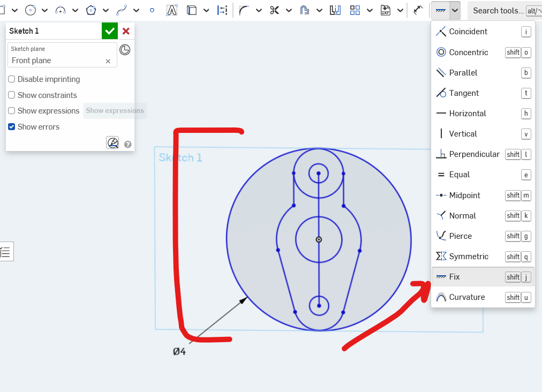Choose the Symmetric constraint
Screen dimensions: 542x392
483,257
